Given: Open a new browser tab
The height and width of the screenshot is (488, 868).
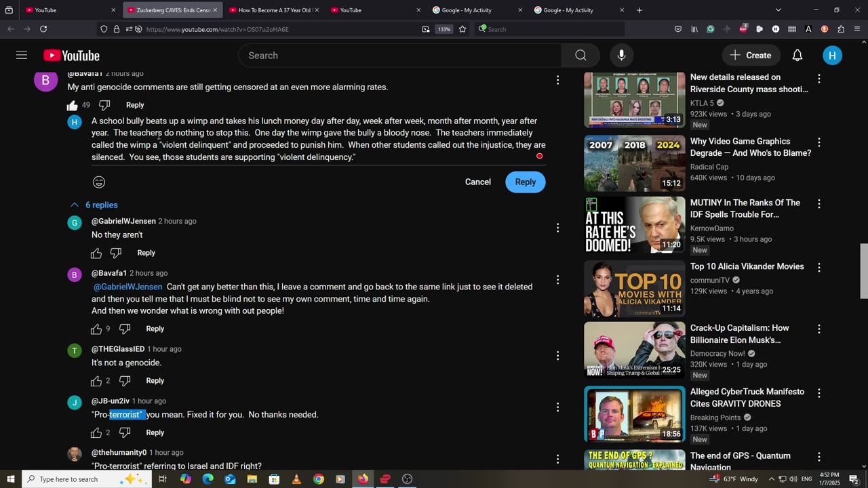Looking at the screenshot, I should coord(639,10).
